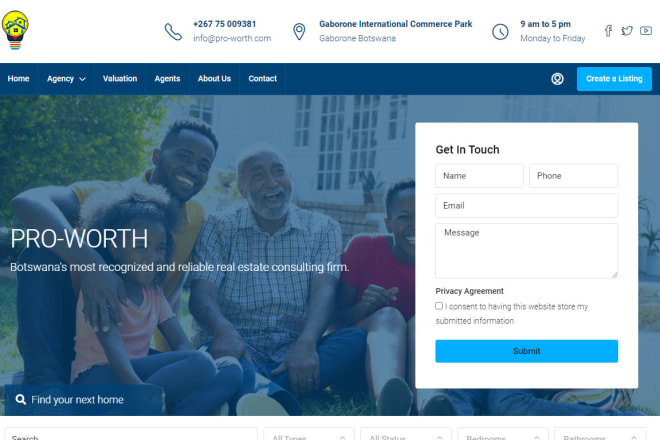Expand the Agency menu chevron

[x=82, y=79]
